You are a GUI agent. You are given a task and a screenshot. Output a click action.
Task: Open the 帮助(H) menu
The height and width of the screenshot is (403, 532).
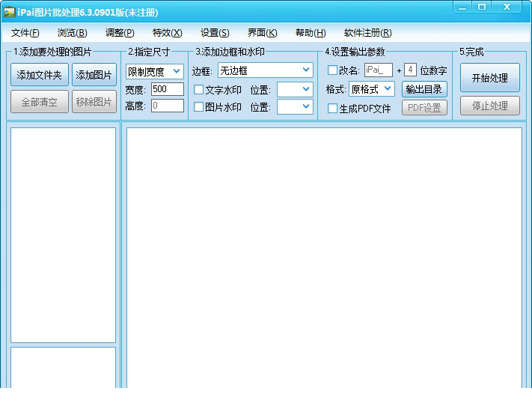311,33
